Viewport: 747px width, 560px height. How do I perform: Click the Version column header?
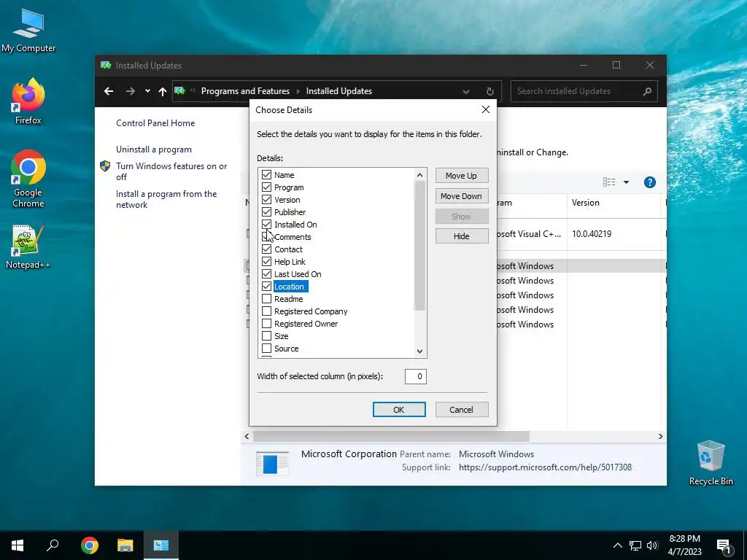[613, 203]
